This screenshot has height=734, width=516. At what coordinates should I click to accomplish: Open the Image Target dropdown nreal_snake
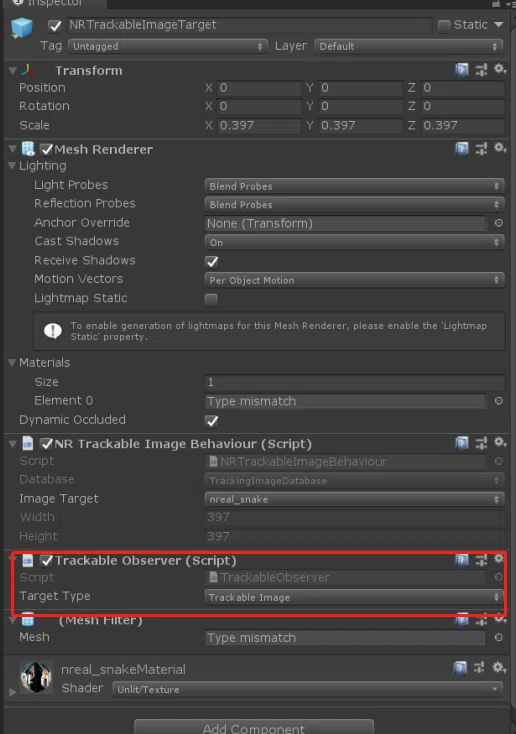[x=354, y=499]
